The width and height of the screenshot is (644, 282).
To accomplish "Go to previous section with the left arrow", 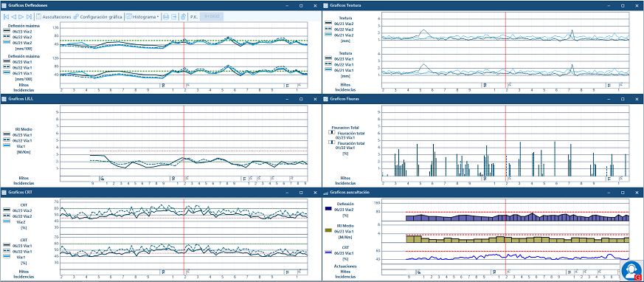I will point(13,17).
